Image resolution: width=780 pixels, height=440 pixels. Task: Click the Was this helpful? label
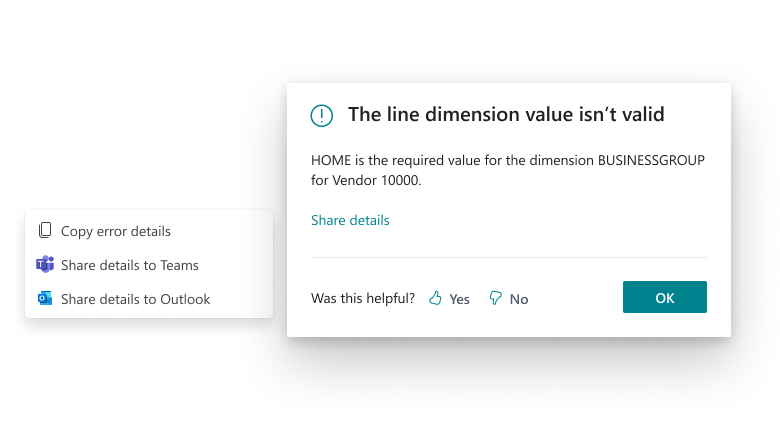pos(363,298)
